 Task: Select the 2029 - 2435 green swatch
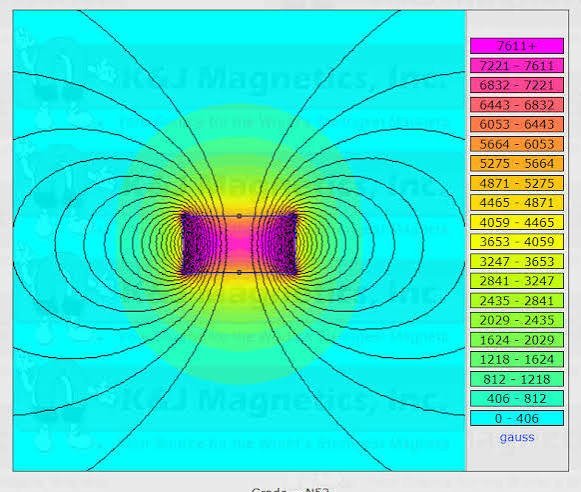coord(517,320)
